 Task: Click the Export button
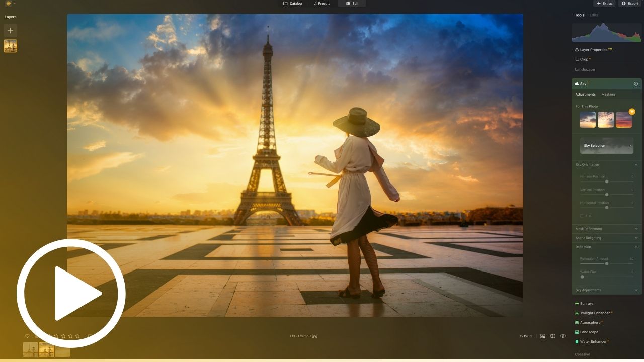tap(630, 4)
